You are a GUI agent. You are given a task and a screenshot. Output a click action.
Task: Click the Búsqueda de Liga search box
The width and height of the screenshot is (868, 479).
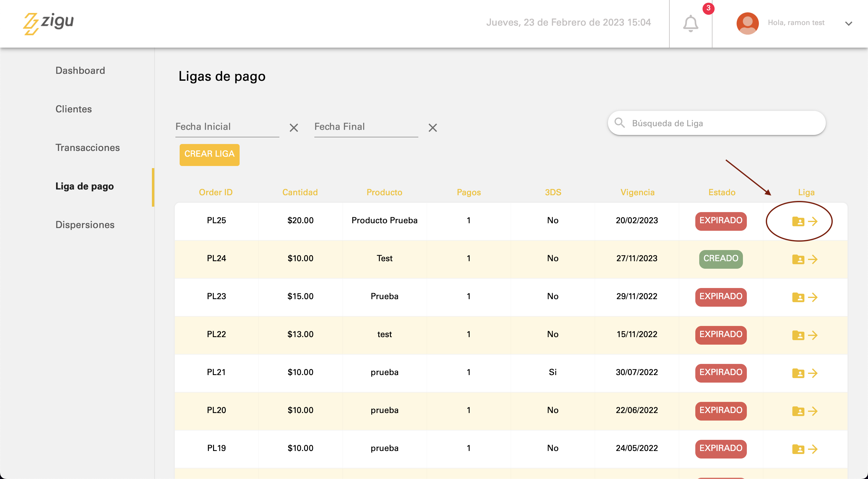pyautogui.click(x=716, y=123)
